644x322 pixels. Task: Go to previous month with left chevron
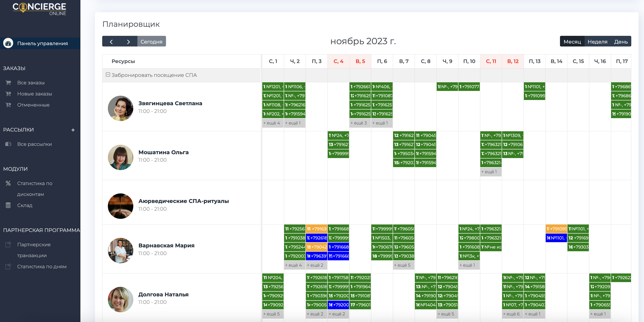coord(111,42)
